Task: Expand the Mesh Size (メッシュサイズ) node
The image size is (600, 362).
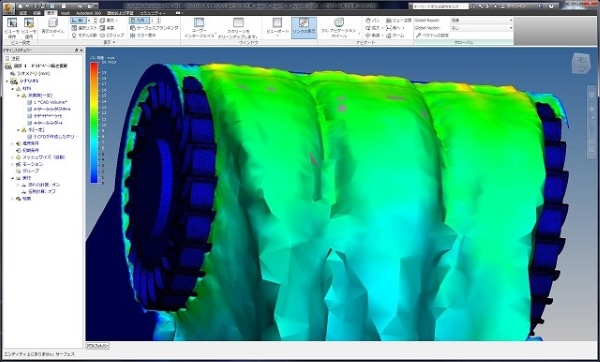Action: tap(13, 157)
